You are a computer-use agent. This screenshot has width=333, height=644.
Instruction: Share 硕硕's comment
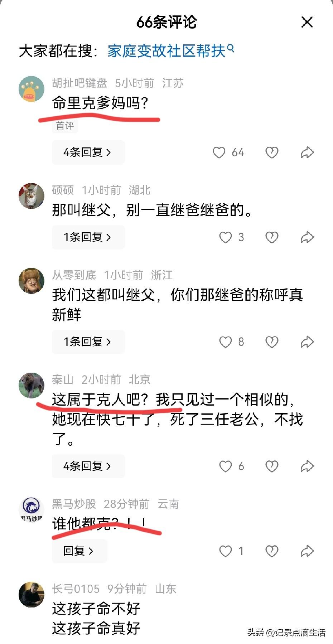point(307,237)
